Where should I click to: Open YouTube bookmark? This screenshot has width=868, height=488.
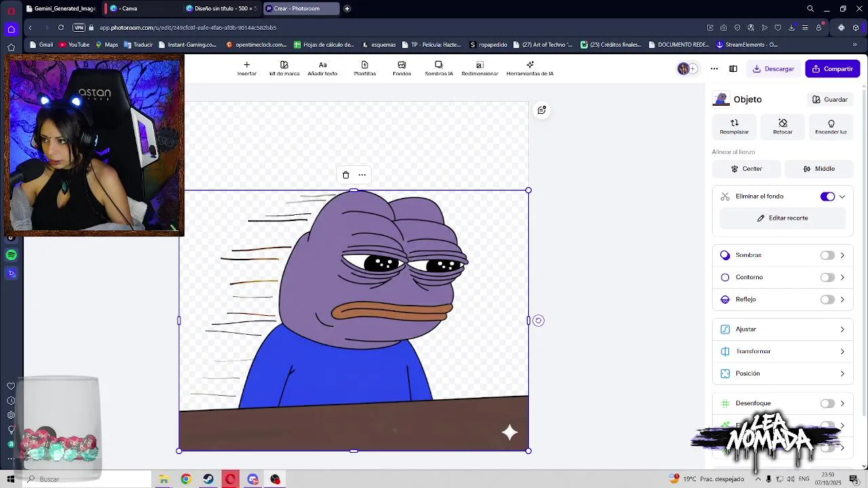tap(75, 45)
